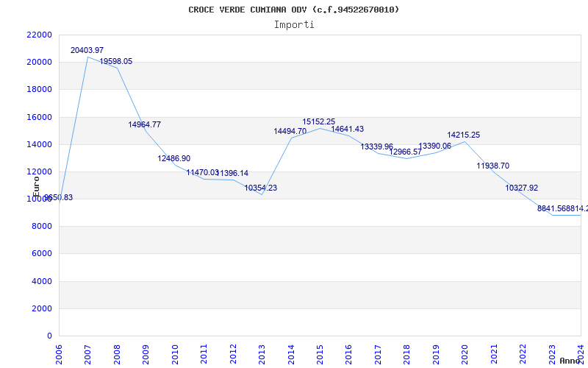Click the 11938.70 value label
Screen dimensions: 588x368
pos(493,166)
